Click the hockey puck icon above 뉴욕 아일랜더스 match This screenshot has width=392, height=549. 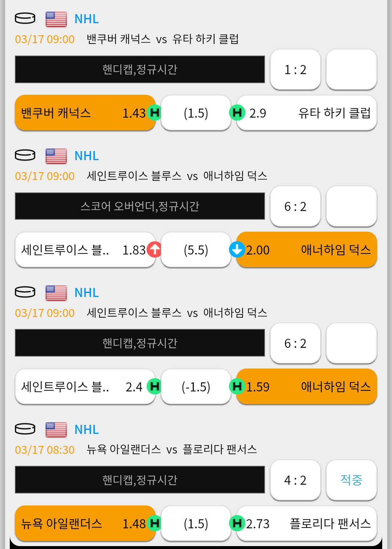pyautogui.click(x=25, y=429)
